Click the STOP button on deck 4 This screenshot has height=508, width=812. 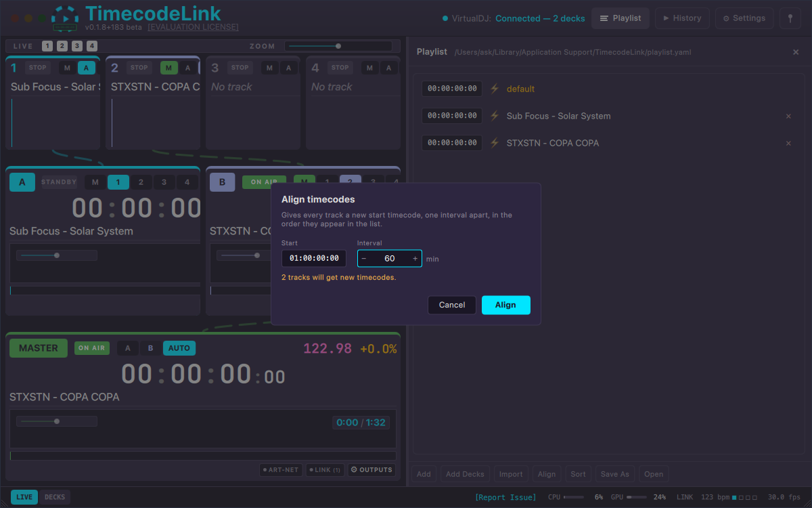pyautogui.click(x=340, y=68)
